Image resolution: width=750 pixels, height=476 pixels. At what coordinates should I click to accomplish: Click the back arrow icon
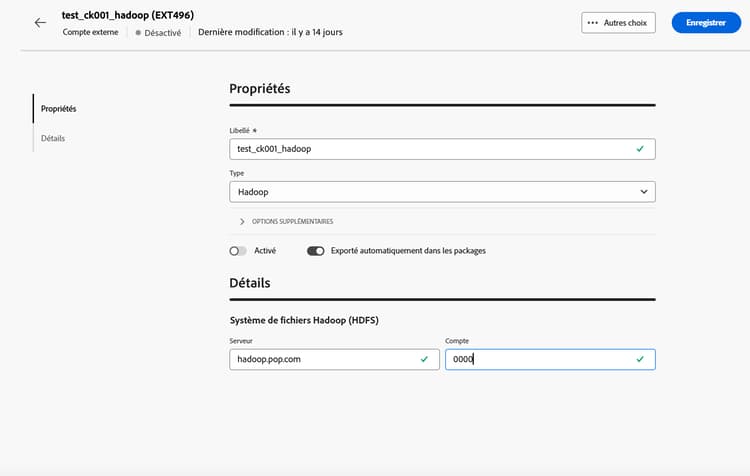point(40,22)
